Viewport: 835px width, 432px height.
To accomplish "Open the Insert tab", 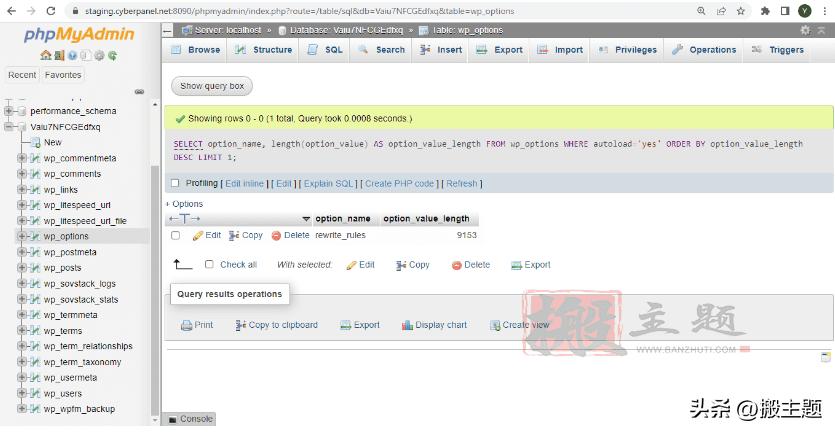I will click(x=441, y=50).
